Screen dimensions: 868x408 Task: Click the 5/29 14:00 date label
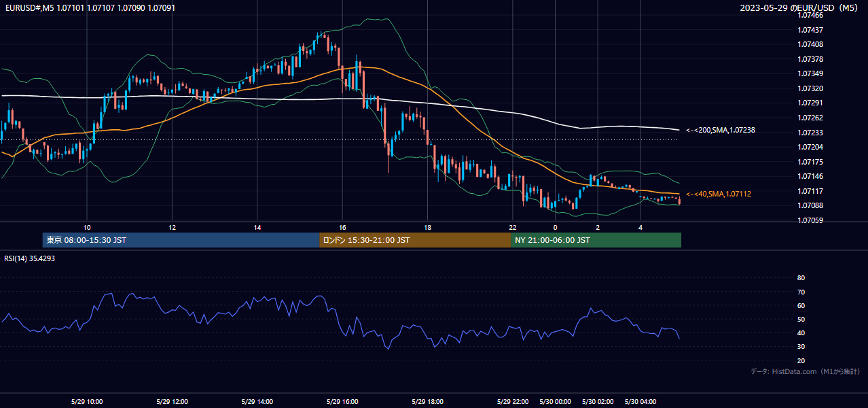tap(257, 401)
